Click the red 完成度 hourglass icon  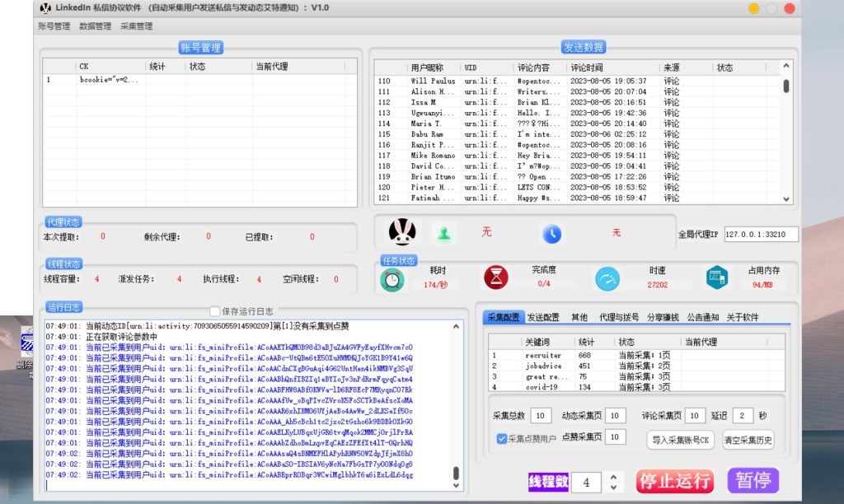pyautogui.click(x=495, y=278)
